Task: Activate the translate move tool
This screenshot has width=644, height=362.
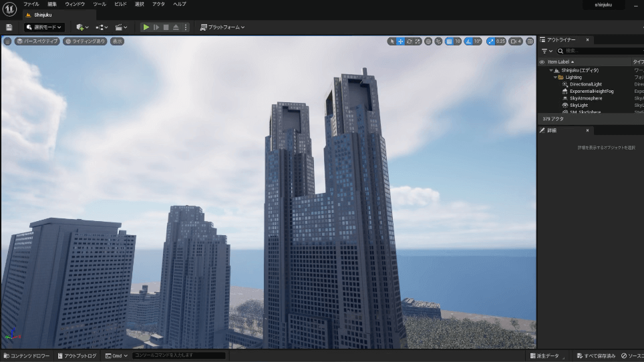Action: tap(400, 41)
